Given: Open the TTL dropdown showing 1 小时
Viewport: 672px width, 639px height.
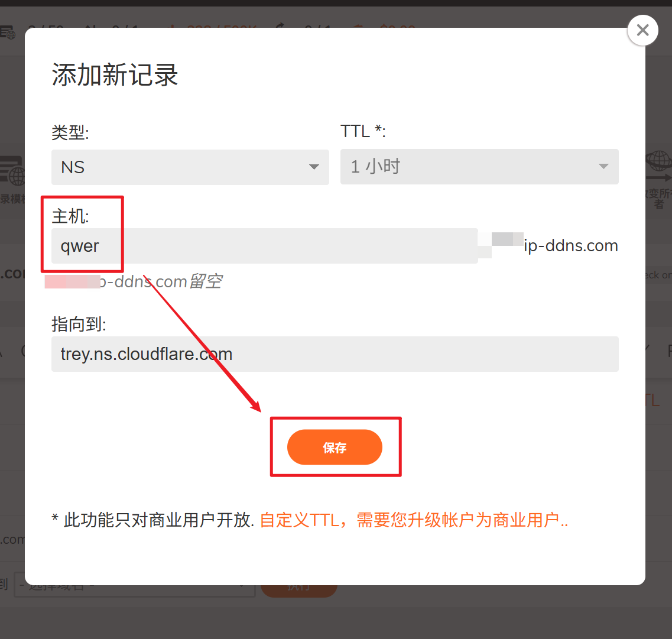Looking at the screenshot, I should [479, 167].
